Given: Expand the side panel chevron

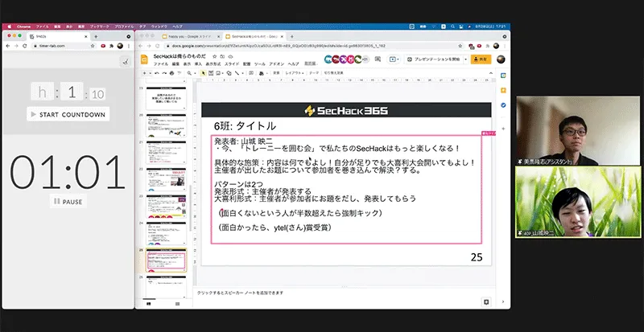Looking at the screenshot, I should 503,301.
